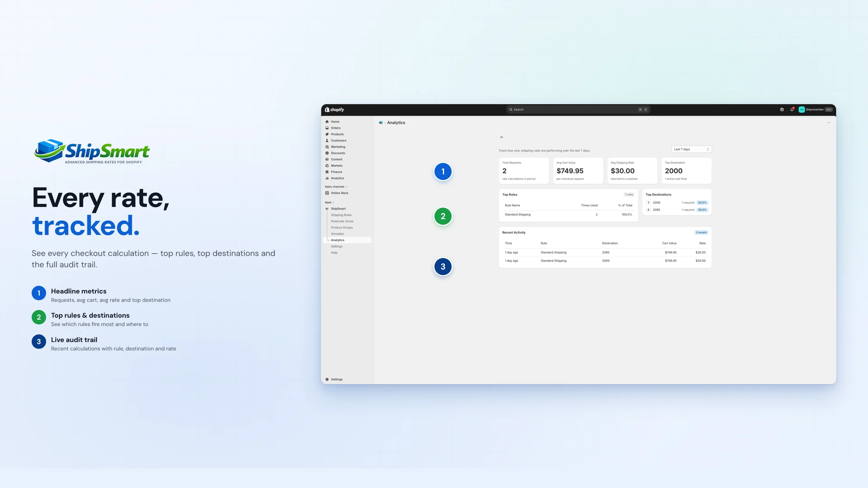Open Shopify Analytics via the bar-chart icon
Screen dimensions: 868x488
(x=327, y=178)
